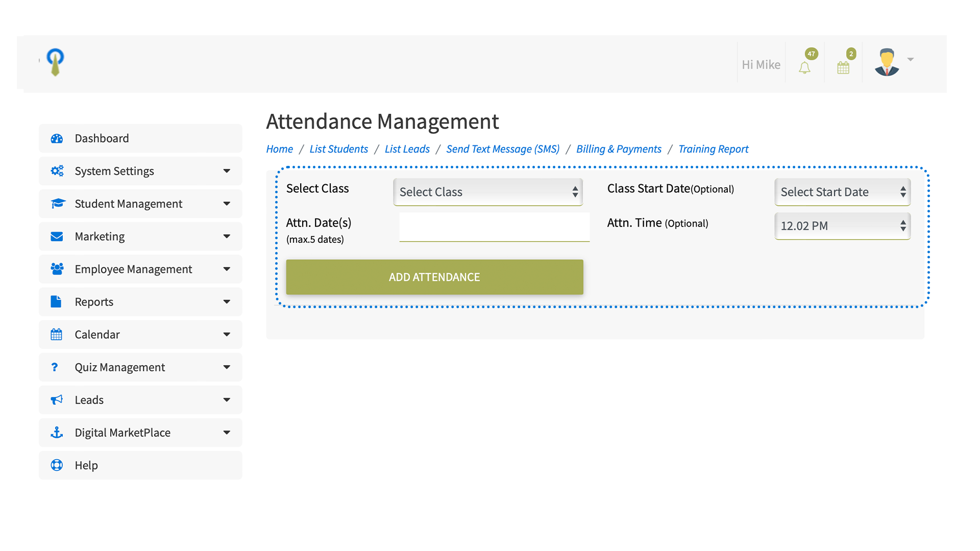
Task: Click the notification bell icon
Action: coord(804,67)
